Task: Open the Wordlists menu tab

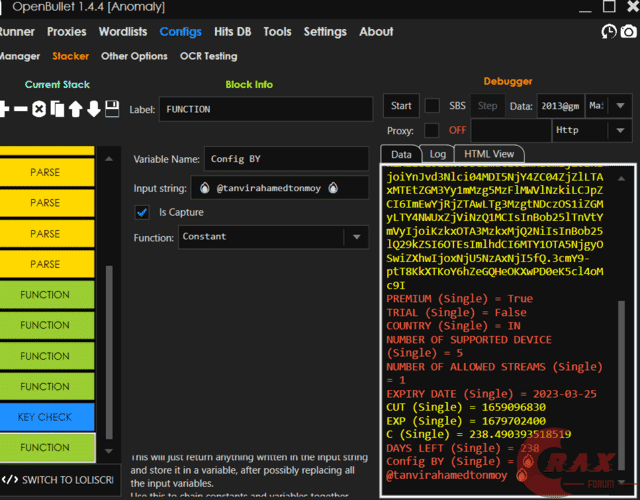Action: pos(123,32)
